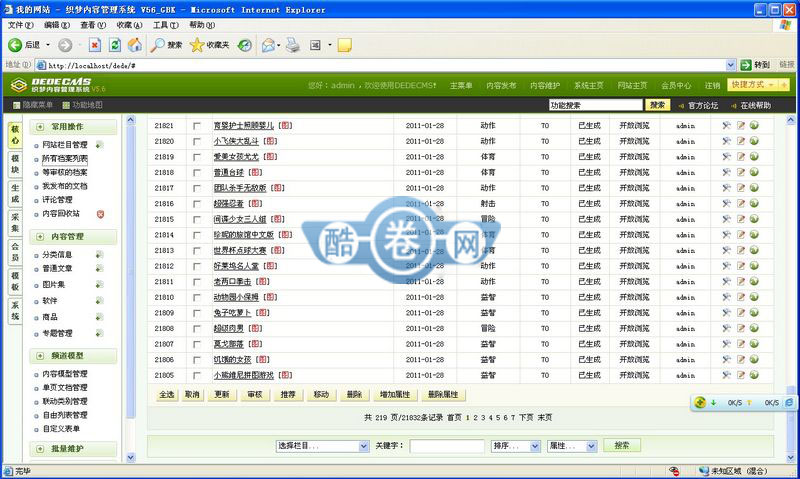Image resolution: width=800 pixels, height=479 pixels.
Task: Tick the checkbox for row 21811
Action: click(197, 282)
